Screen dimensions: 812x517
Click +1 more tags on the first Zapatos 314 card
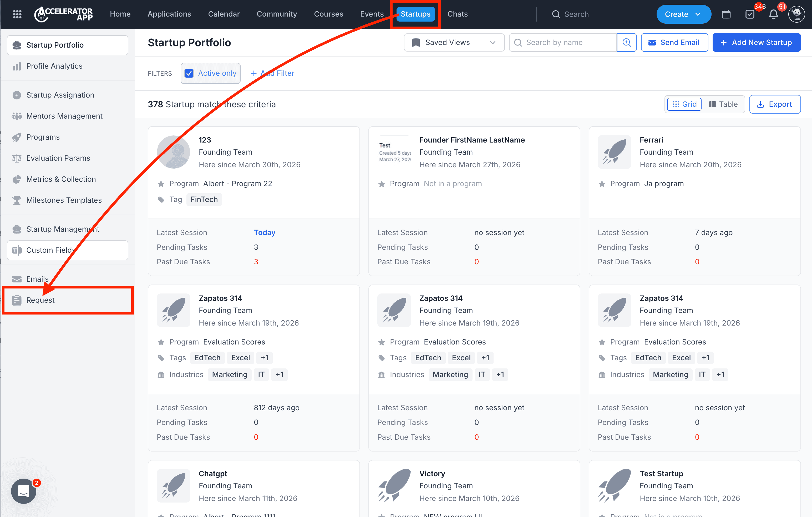(x=264, y=357)
